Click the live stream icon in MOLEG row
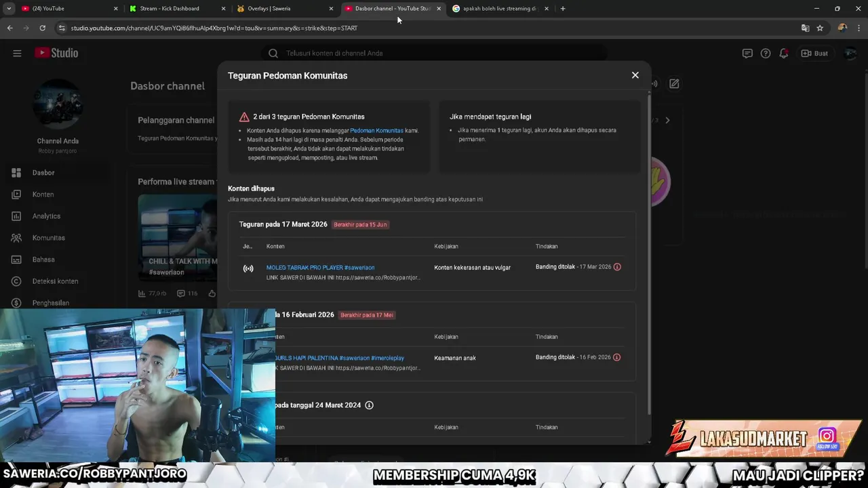Screen dimensions: 868x488 (x=248, y=268)
